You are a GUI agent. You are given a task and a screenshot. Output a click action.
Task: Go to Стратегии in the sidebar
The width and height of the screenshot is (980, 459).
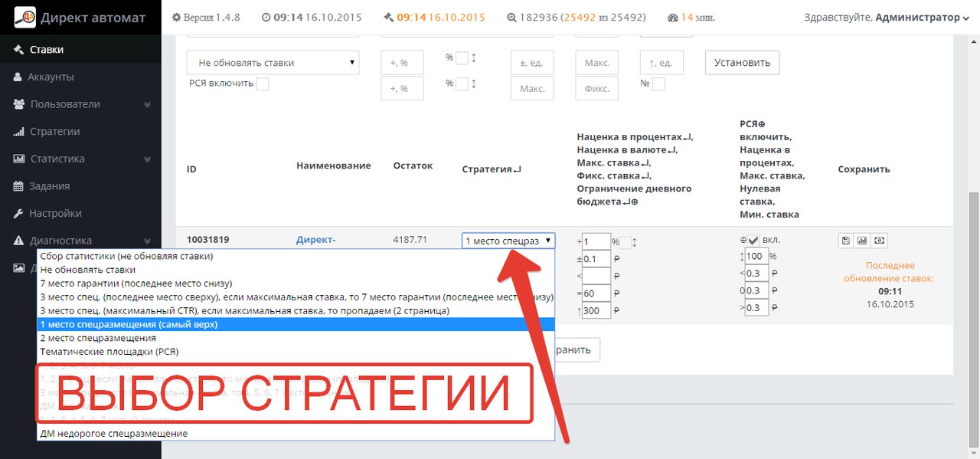tap(54, 132)
